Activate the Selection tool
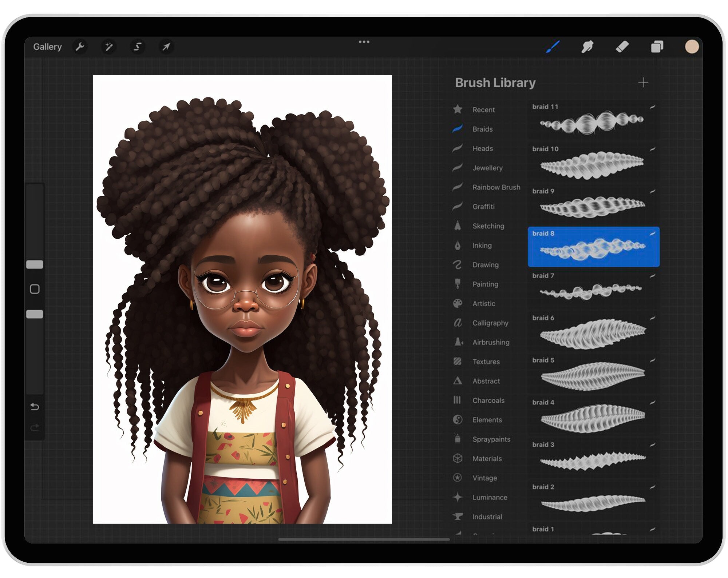This screenshot has width=728, height=578. 137,47
